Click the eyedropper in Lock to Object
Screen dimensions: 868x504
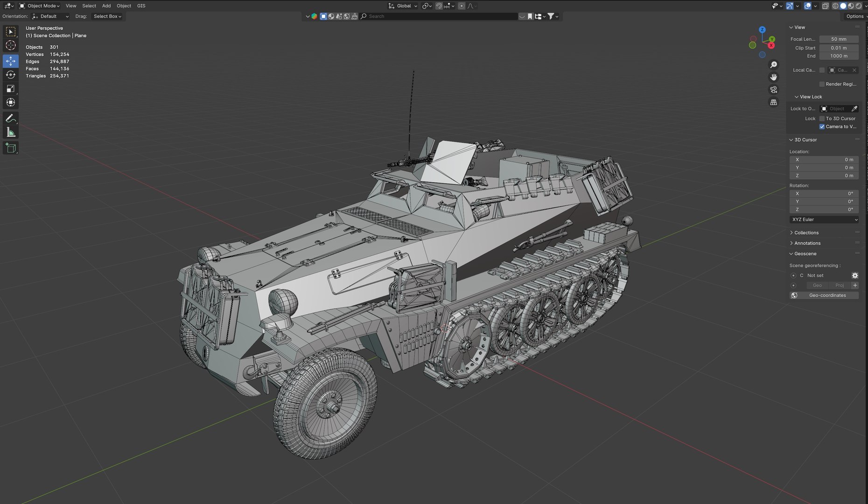854,109
